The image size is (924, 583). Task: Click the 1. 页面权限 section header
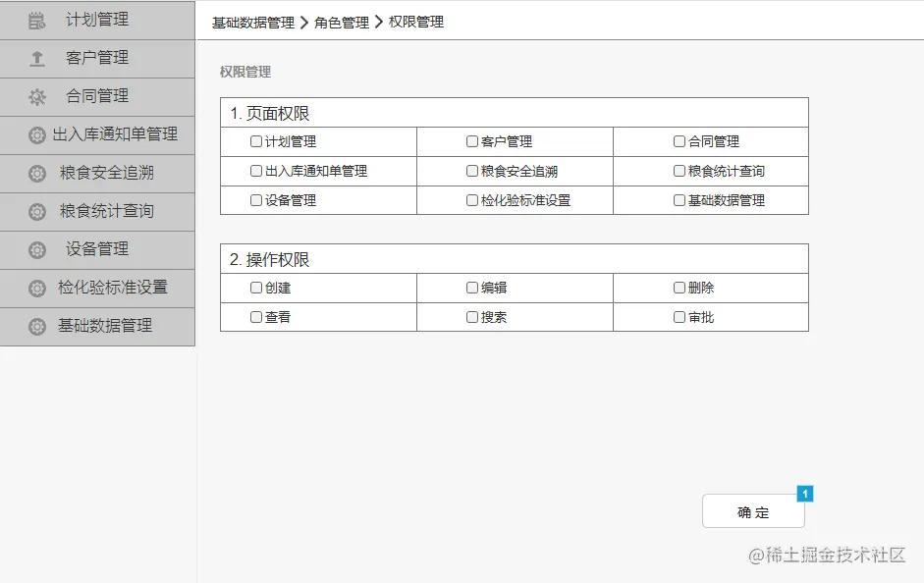515,113
